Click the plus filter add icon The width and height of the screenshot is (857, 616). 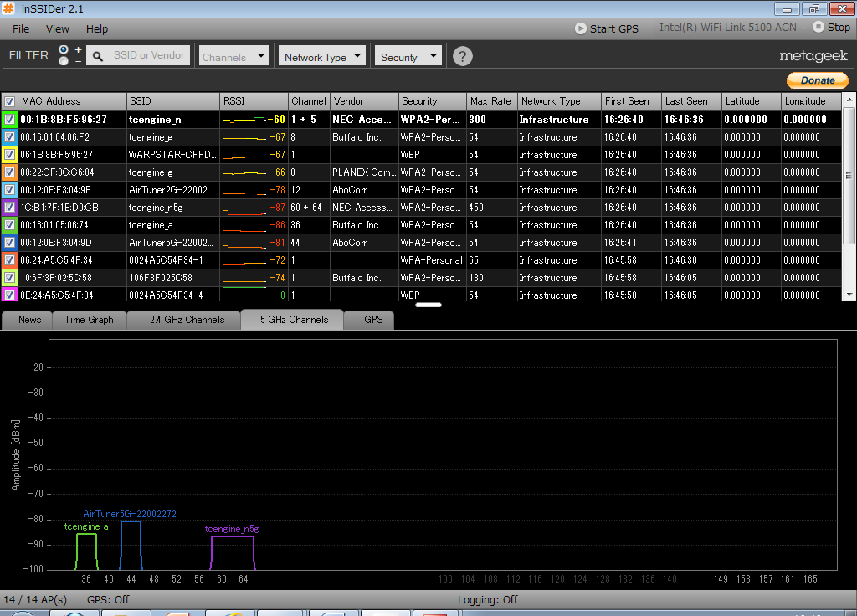pos(78,49)
